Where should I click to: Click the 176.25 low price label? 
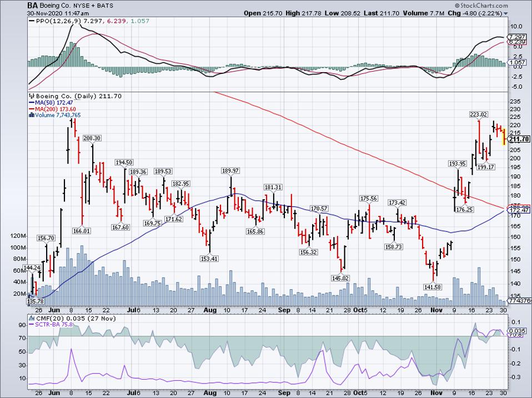(x=464, y=209)
